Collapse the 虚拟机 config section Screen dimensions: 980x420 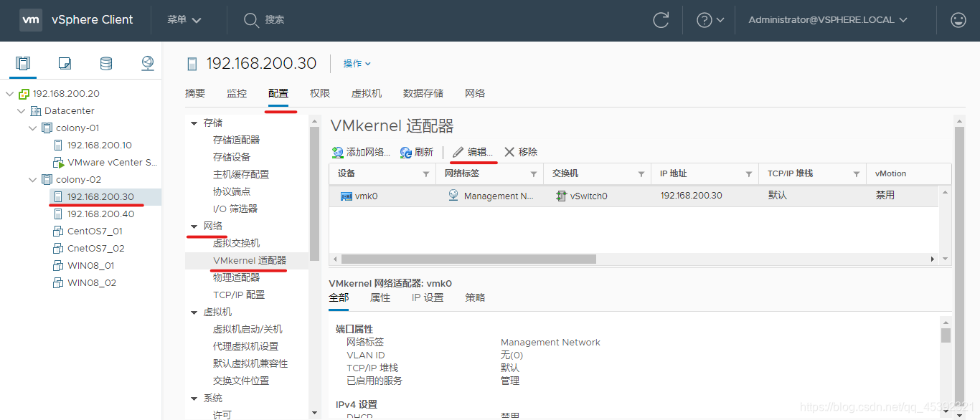click(194, 312)
